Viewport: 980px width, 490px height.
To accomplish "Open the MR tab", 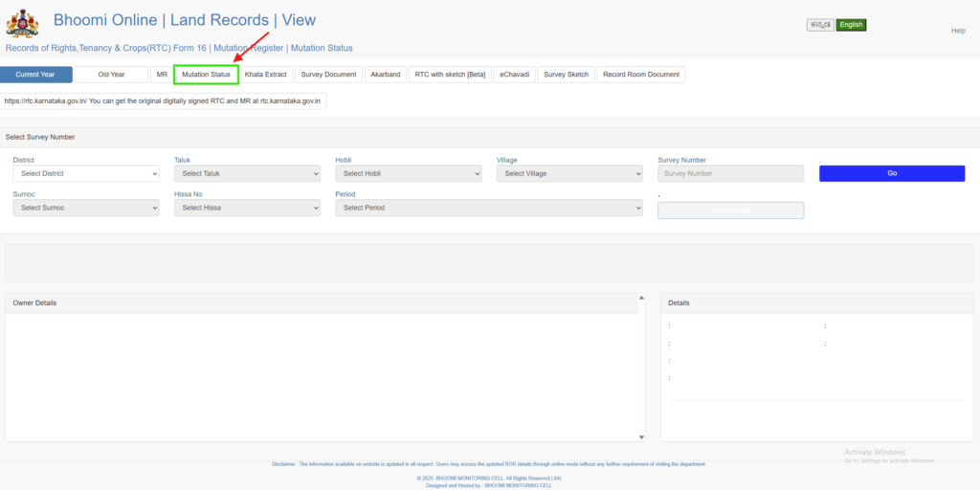I will (162, 75).
